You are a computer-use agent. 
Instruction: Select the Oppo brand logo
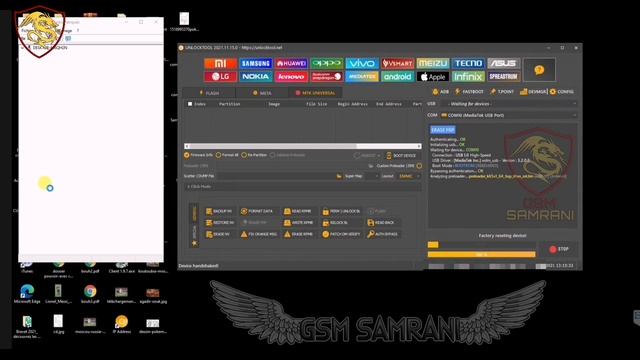[327, 63]
